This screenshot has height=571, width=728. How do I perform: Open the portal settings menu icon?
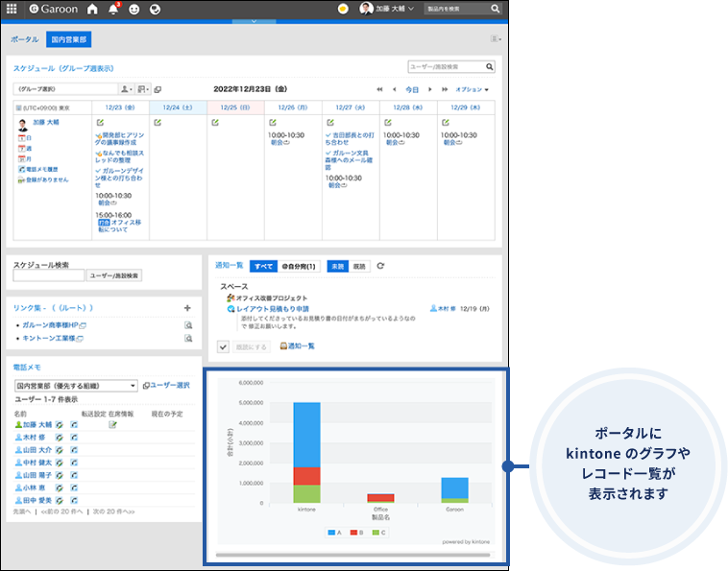pyautogui.click(x=496, y=39)
